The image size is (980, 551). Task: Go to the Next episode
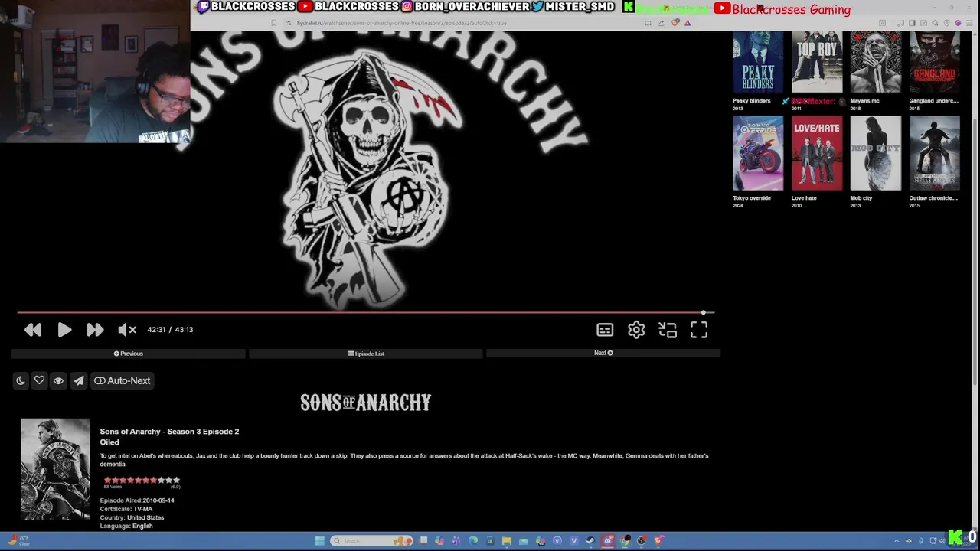click(x=603, y=354)
